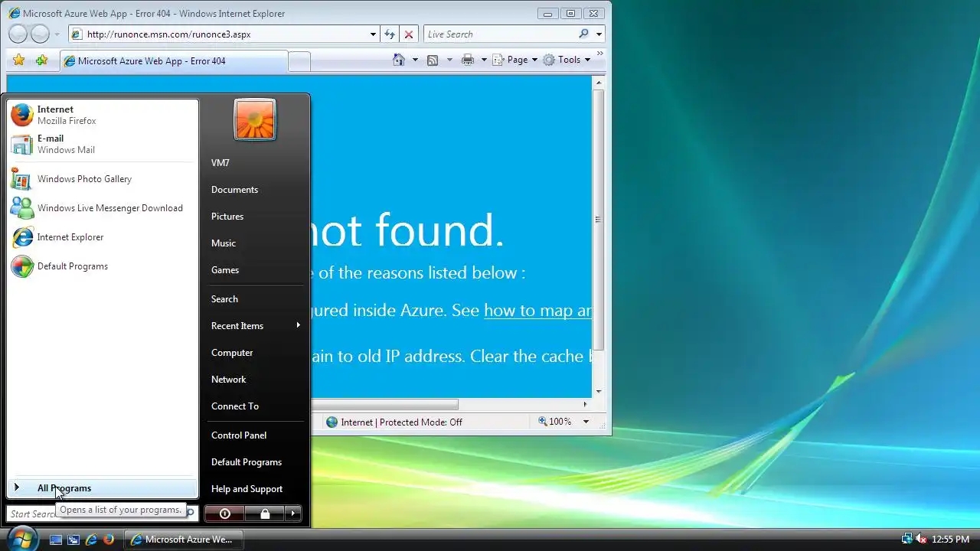Click the Add to Favorites icon

click(41, 60)
